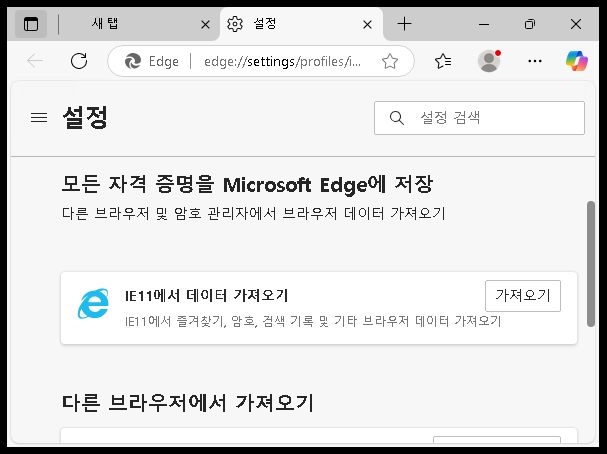607x454 pixels.
Task: Click the 설정 검색 search field
Action: 479,118
